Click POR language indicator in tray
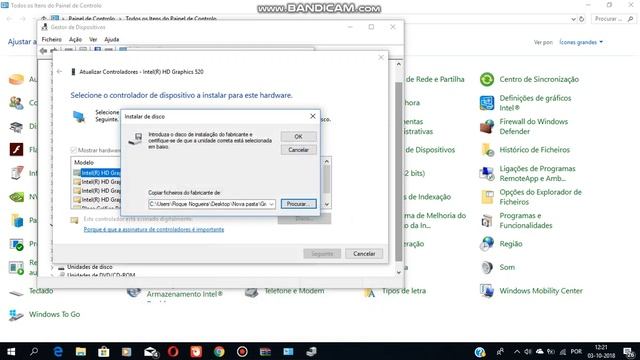Image resolution: width=640 pixels, height=360 pixels. click(576, 351)
